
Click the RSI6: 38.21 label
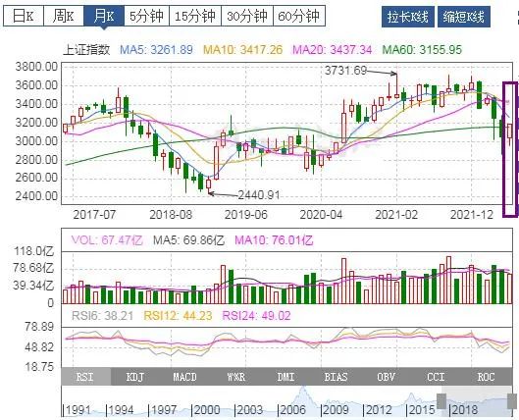coord(103,316)
